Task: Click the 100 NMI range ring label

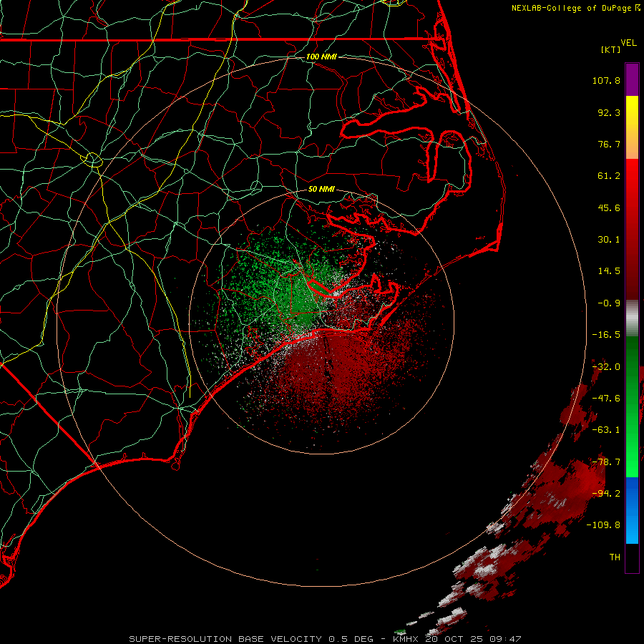Action: click(x=321, y=57)
